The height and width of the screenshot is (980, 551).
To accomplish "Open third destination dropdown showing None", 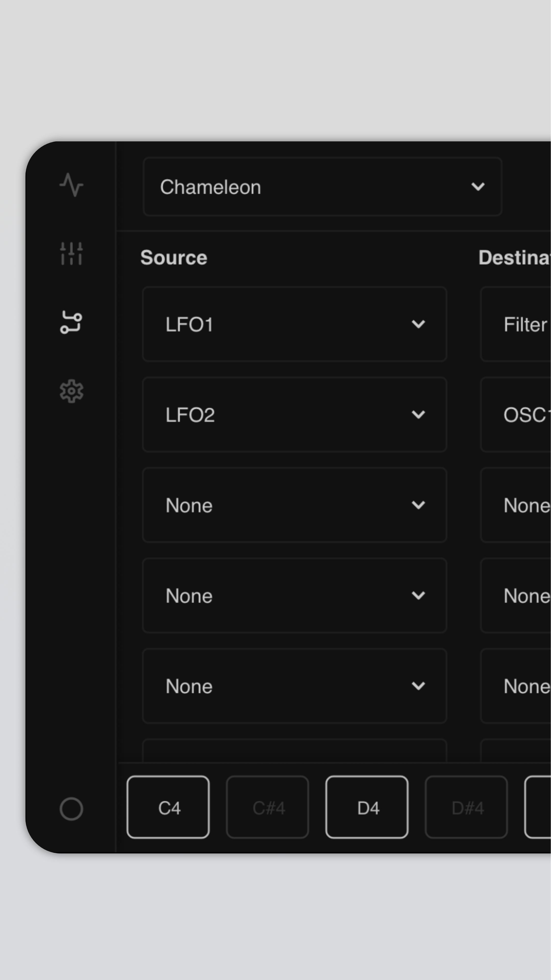I will (x=516, y=505).
